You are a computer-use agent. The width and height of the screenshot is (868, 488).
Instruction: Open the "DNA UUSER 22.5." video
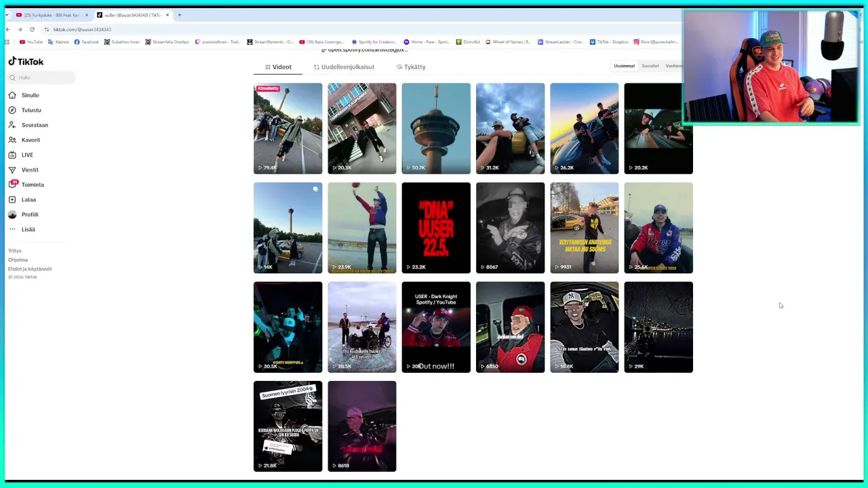click(436, 228)
